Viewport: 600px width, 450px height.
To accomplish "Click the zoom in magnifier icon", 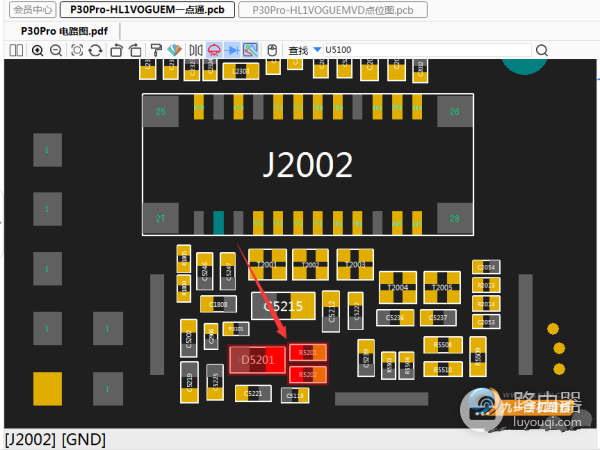I will pyautogui.click(x=38, y=50).
